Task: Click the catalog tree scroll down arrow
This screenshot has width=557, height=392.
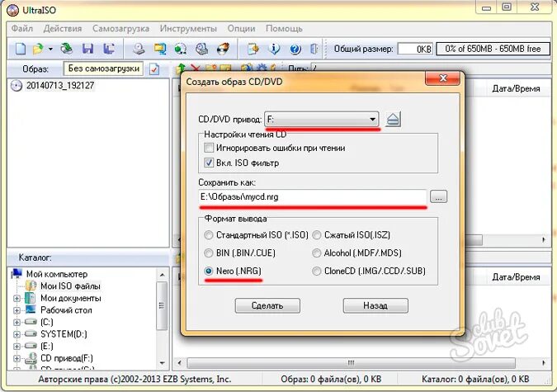Action: [162, 363]
